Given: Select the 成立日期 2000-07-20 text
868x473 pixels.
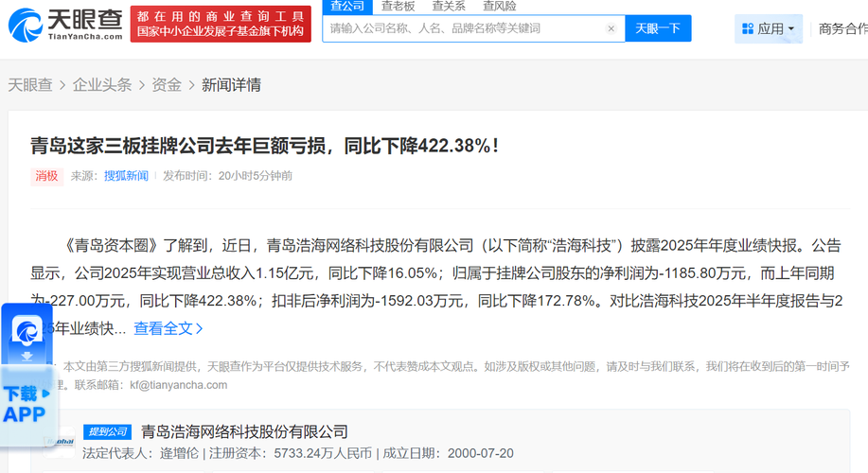Looking at the screenshot, I should click(448, 454).
